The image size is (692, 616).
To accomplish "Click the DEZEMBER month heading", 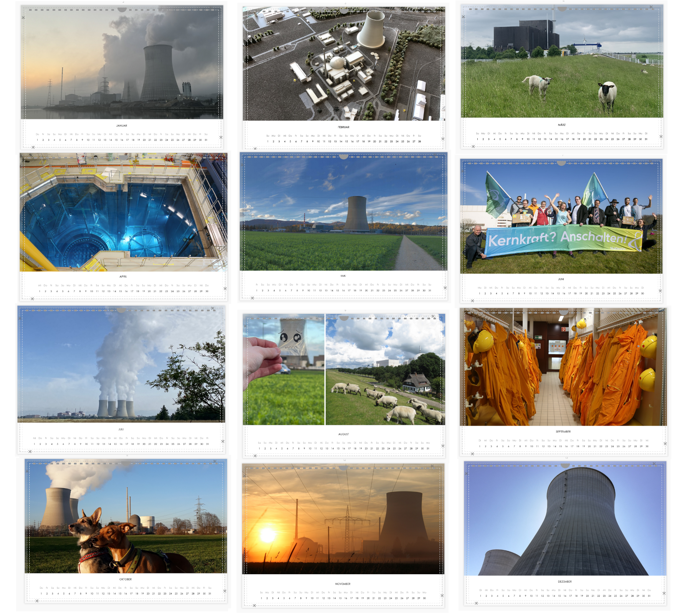I will [x=565, y=582].
